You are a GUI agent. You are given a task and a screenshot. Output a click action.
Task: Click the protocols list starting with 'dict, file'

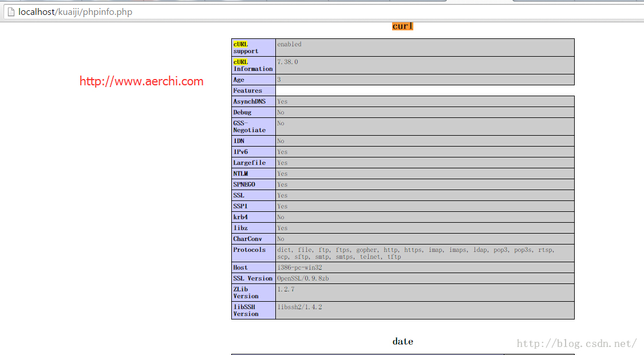pyautogui.click(x=416, y=253)
